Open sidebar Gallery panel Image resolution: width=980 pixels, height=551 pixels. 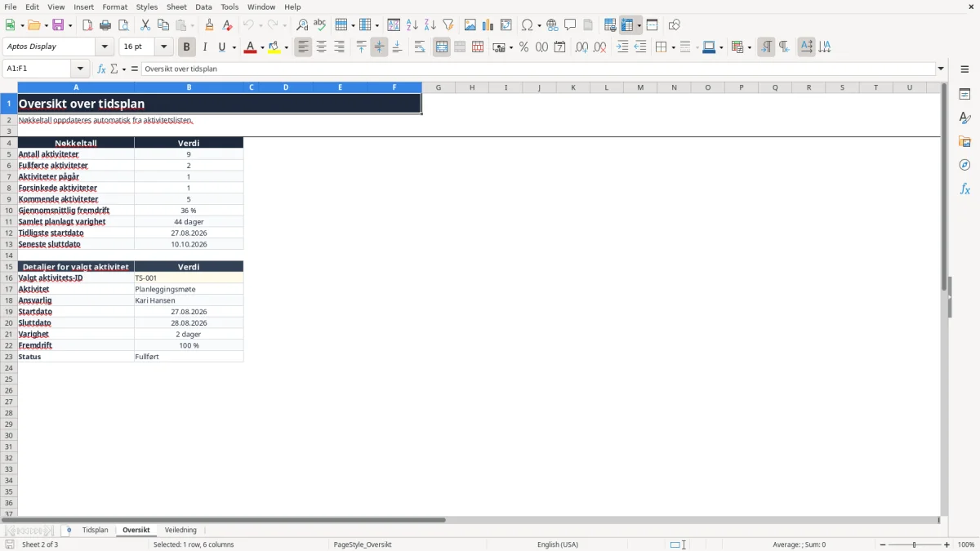point(964,142)
